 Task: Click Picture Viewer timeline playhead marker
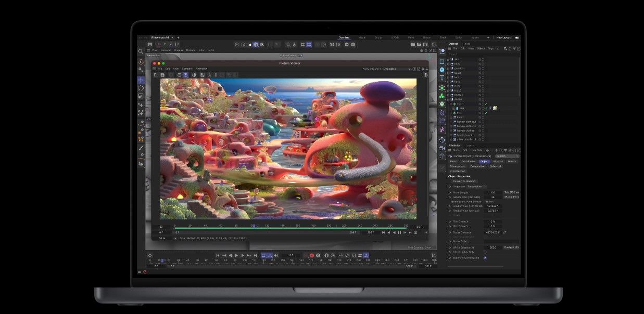tap(254, 226)
